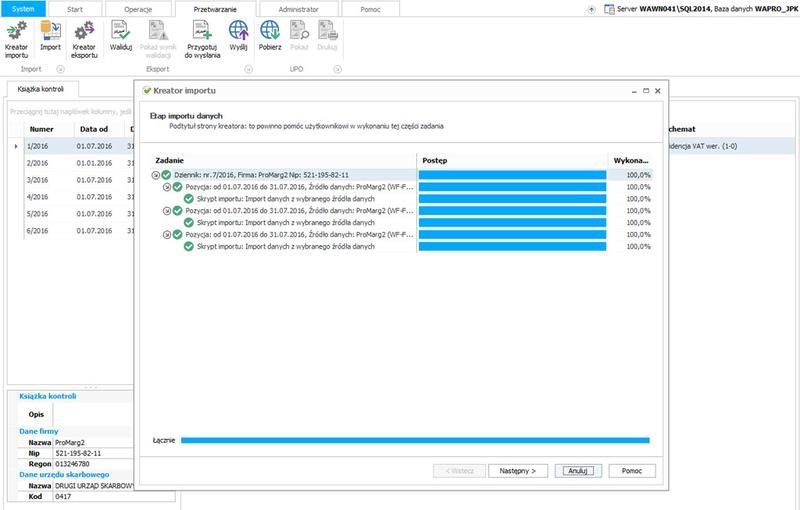The width and height of the screenshot is (800, 510).
Task: Select row 2/2016 in the grid
Action: (71, 163)
